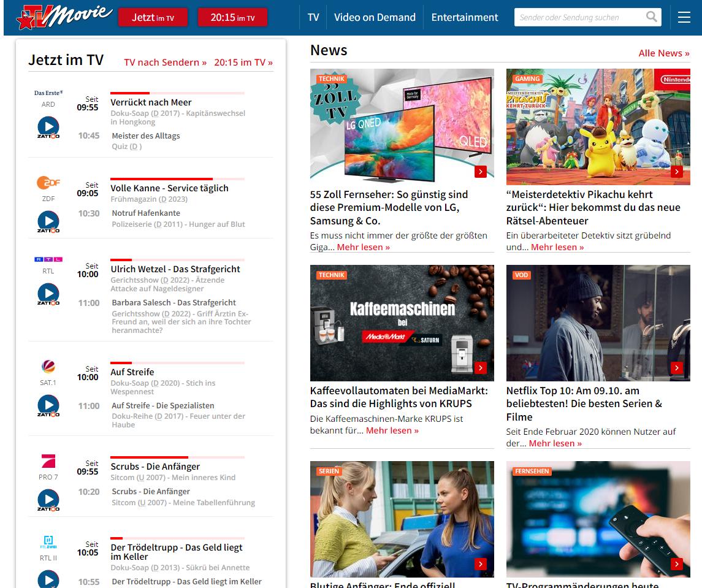
Task: Open the TV navigation menu
Action: coord(313,17)
